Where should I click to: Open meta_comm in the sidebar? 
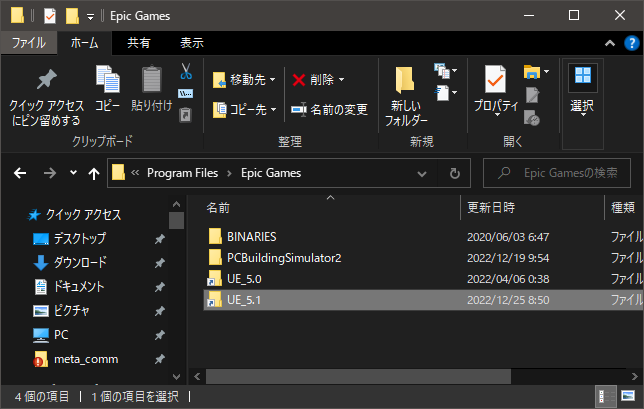click(76, 359)
